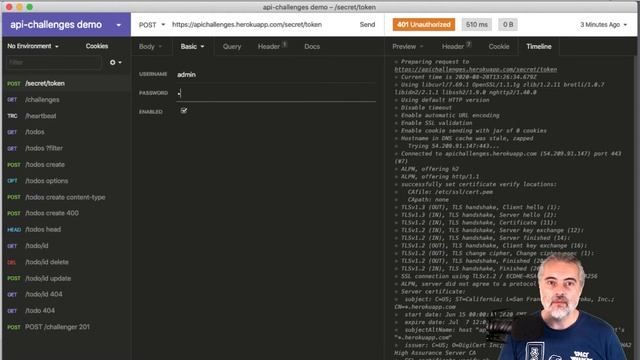Click the 'Disable timeout' timeline line
Viewport: 640px width, 360px height.
point(426,108)
